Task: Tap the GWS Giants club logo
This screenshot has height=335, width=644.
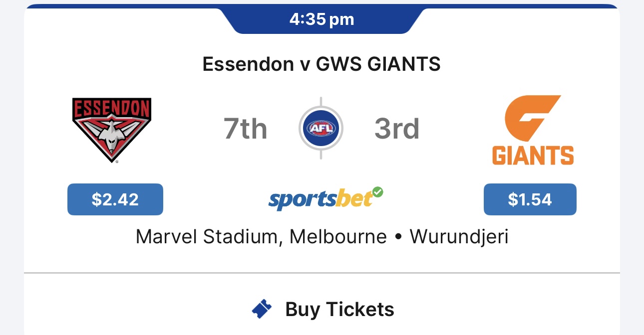Action: coord(533,130)
